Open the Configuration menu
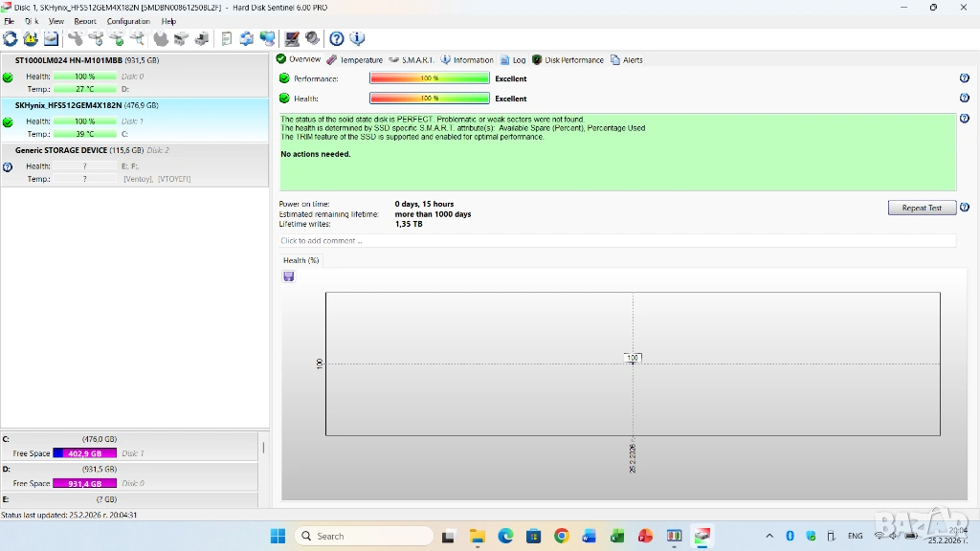The image size is (980, 551). [x=128, y=21]
